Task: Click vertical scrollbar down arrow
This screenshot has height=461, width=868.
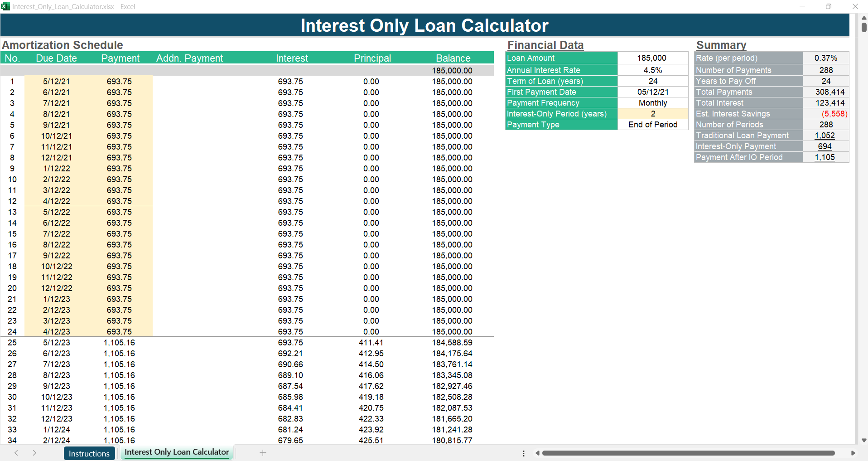Action: click(x=864, y=440)
